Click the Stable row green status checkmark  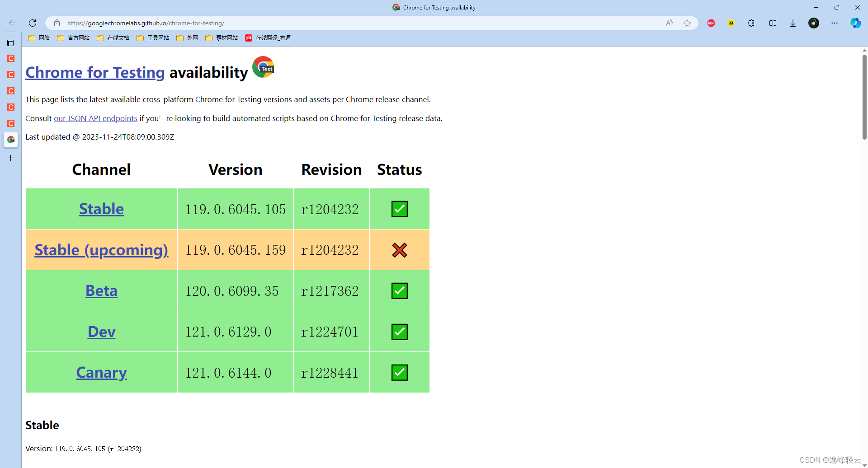pos(400,209)
